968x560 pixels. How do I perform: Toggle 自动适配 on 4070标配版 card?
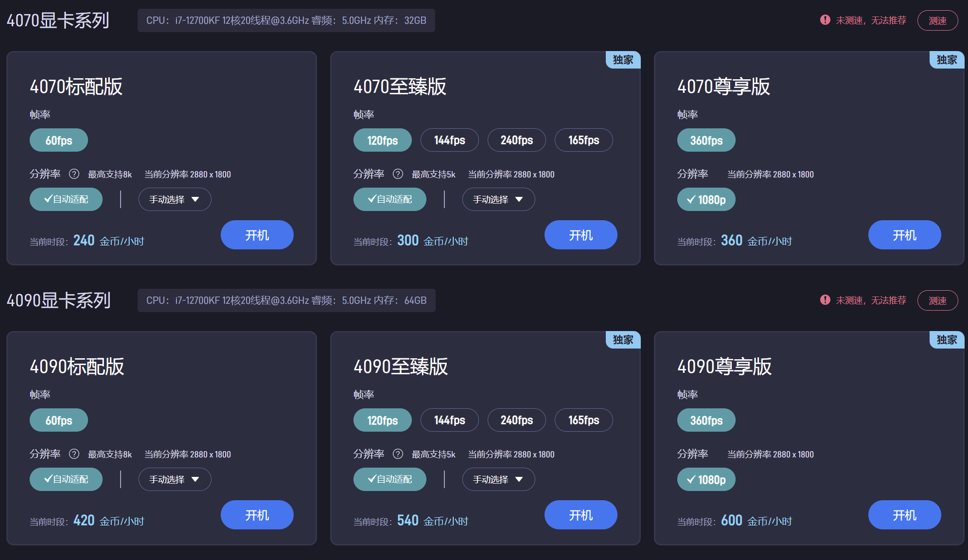click(66, 199)
